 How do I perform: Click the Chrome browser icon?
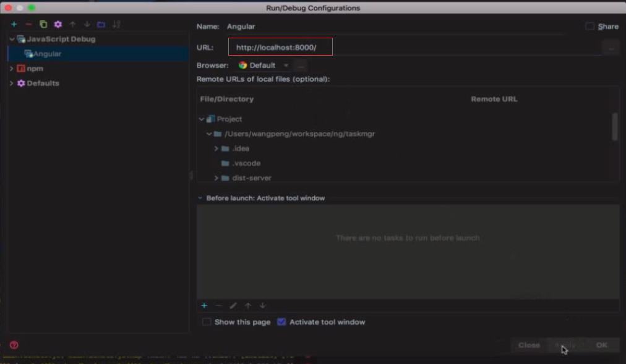point(242,66)
